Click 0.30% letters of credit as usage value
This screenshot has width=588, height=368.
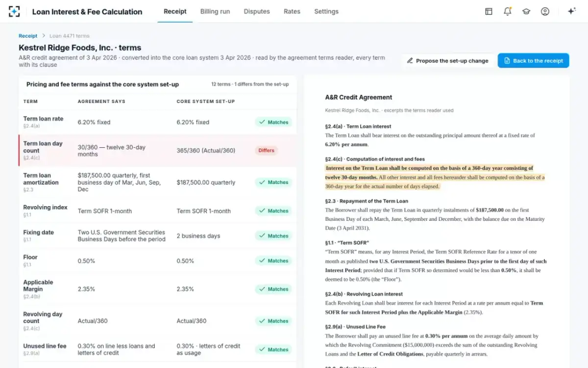click(208, 349)
